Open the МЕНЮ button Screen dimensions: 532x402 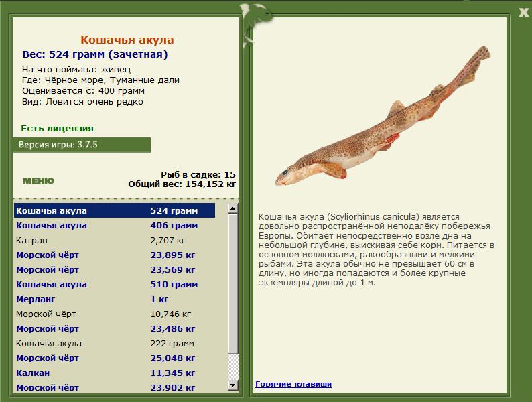point(38,181)
